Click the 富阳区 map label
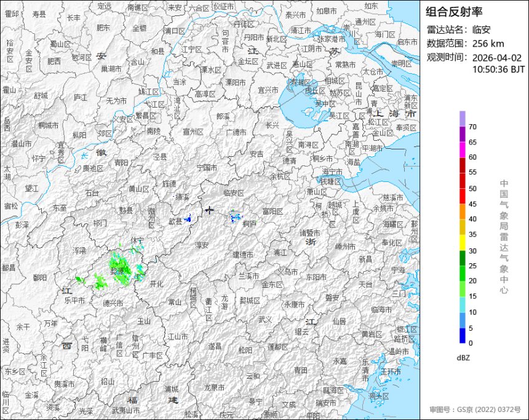 tap(272, 212)
